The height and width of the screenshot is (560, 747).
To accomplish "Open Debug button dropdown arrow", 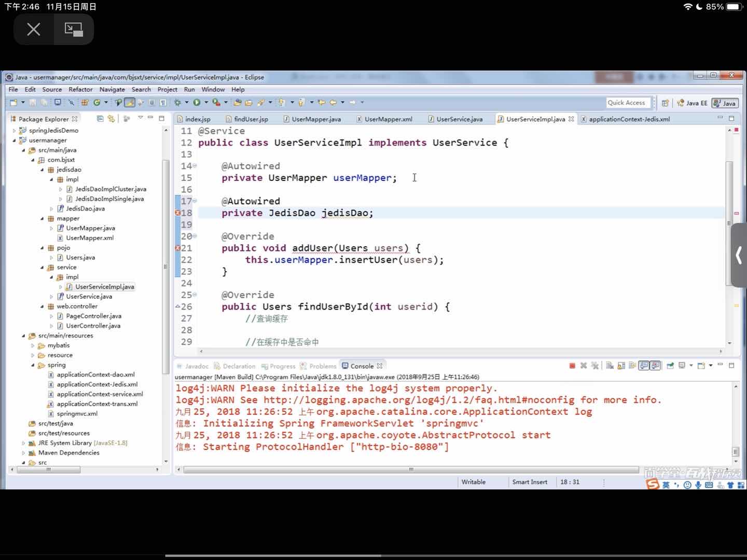I will pos(187,103).
